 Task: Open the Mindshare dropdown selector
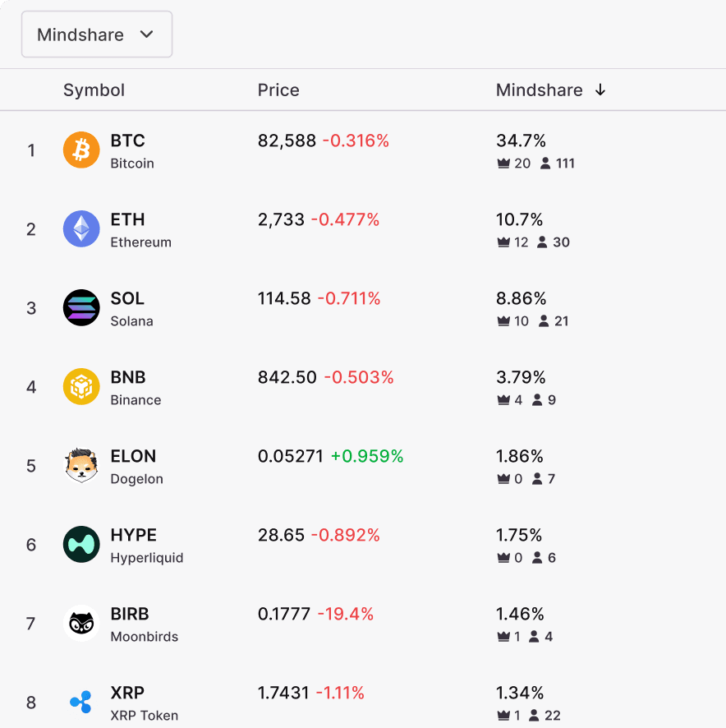point(96,35)
